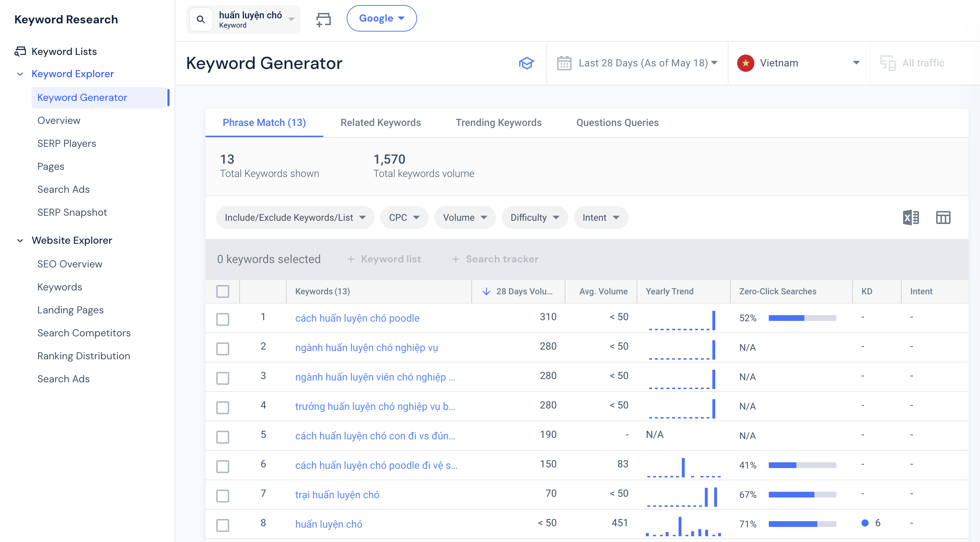Export table to Excel icon

pos(911,218)
